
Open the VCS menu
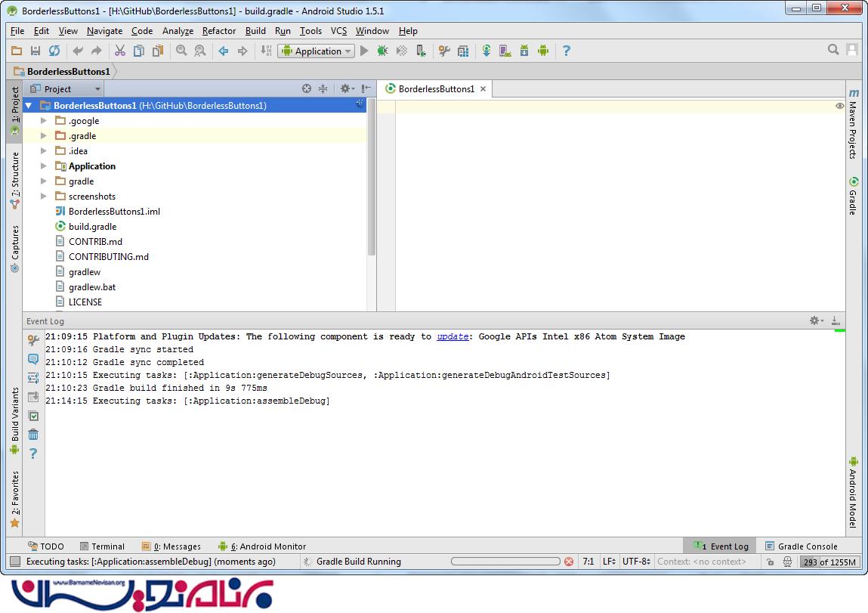point(338,31)
